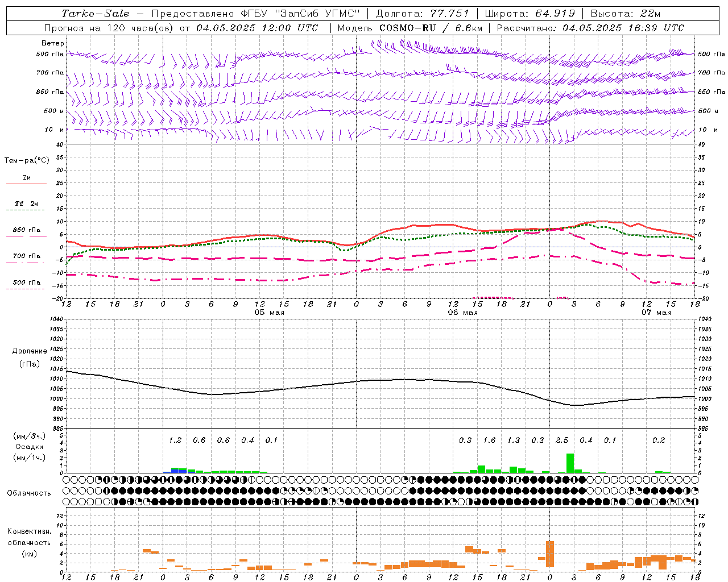Click the Ветер panel label
This screenshot has width=728, height=582.
click(x=53, y=43)
